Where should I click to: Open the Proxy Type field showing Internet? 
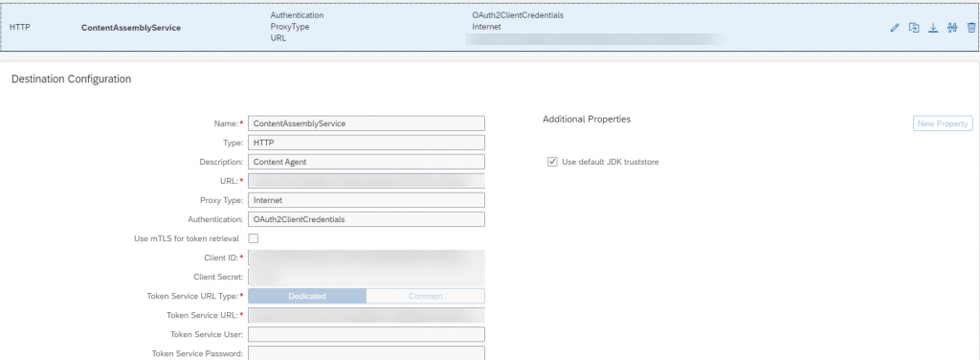(x=367, y=200)
